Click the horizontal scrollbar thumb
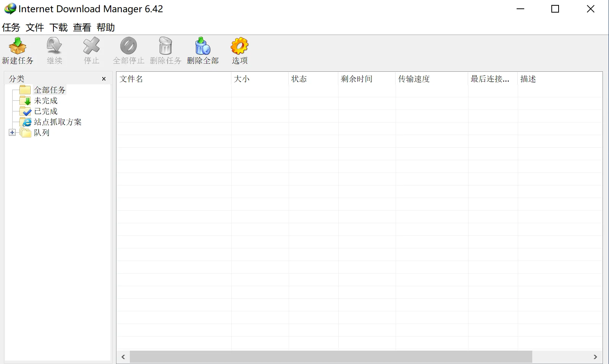 (331, 357)
